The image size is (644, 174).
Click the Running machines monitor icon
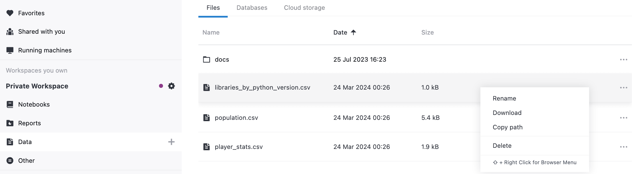(x=10, y=50)
